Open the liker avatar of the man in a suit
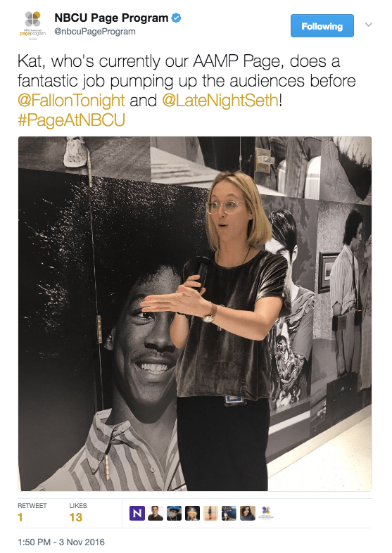Screen dimensions: 392x553 point(156,513)
